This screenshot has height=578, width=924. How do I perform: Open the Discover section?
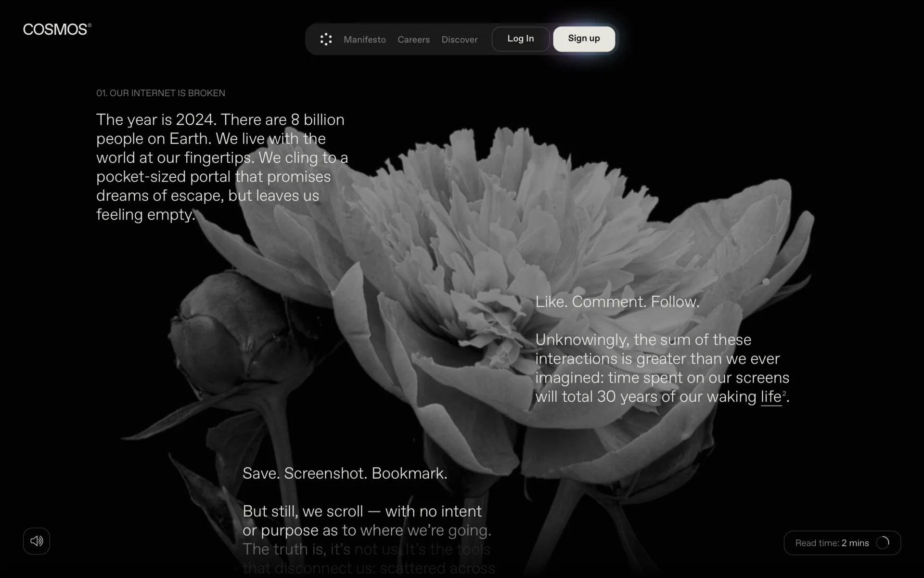coord(459,39)
